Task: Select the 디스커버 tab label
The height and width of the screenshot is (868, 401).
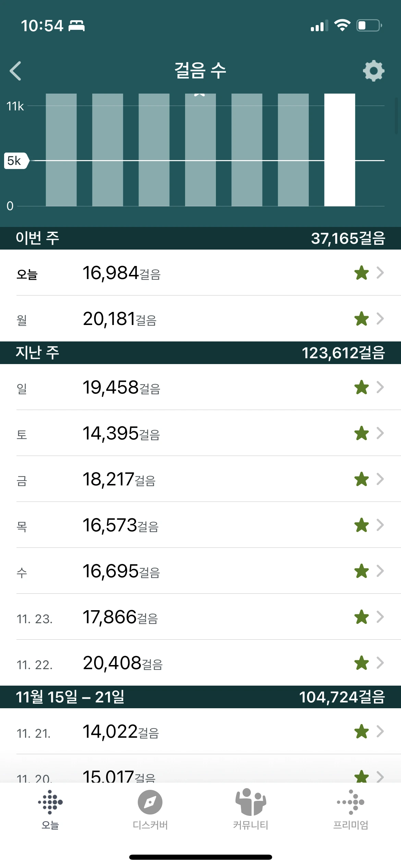Action: click(150, 825)
